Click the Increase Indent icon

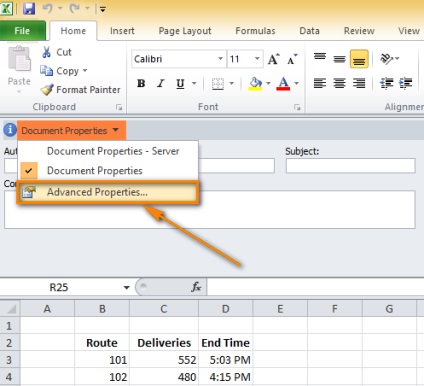406,83
